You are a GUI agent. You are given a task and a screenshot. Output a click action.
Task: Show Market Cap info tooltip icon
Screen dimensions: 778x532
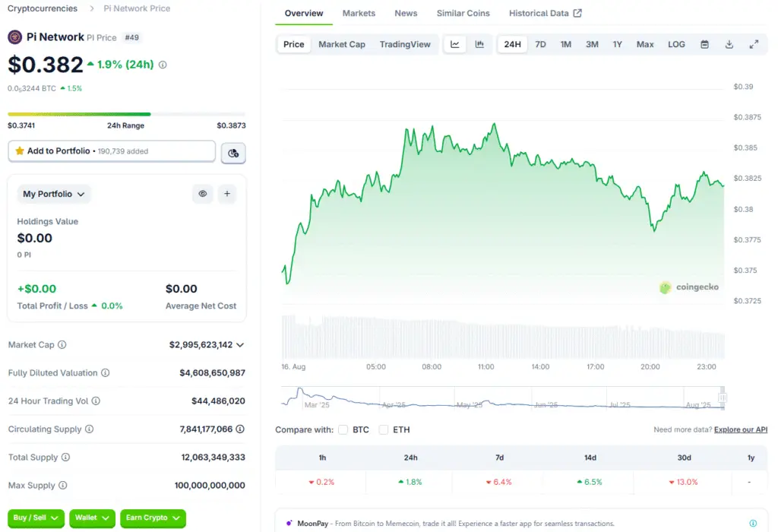(62, 344)
